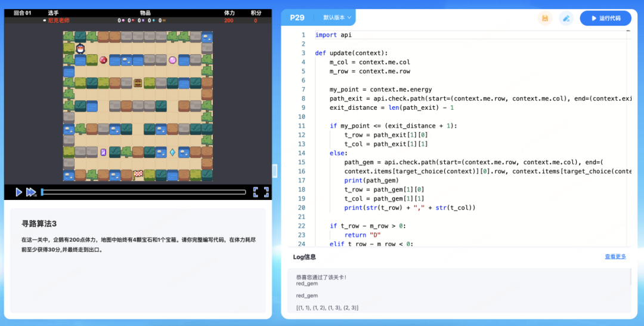Click the 回合 01 round label
Screen dimensions: 644x326
click(x=22, y=13)
